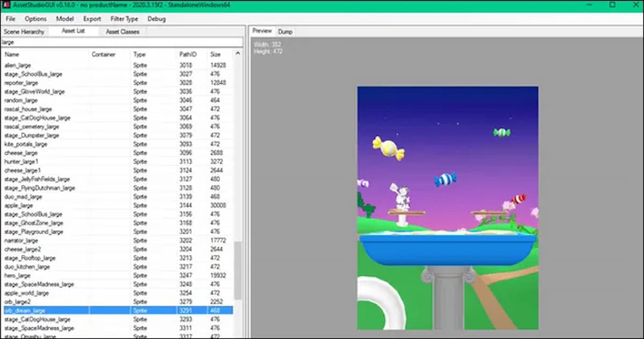Expand the Filter Type menu
Image resolution: width=644 pixels, height=339 pixels.
point(124,19)
